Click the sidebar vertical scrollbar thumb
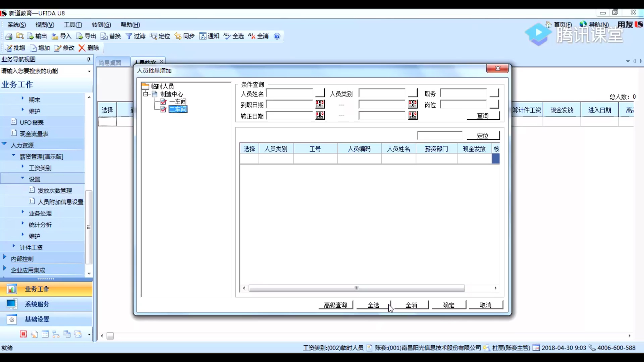 click(x=89, y=227)
